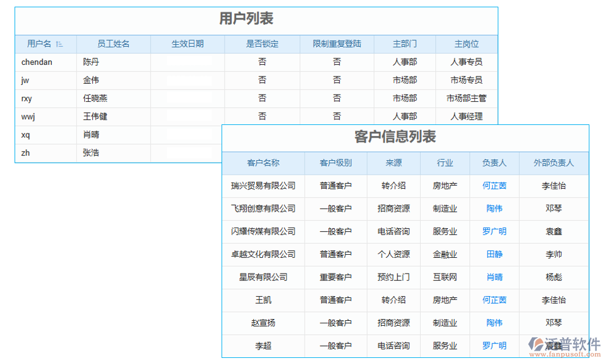Select the 主部门 column header

405,44
